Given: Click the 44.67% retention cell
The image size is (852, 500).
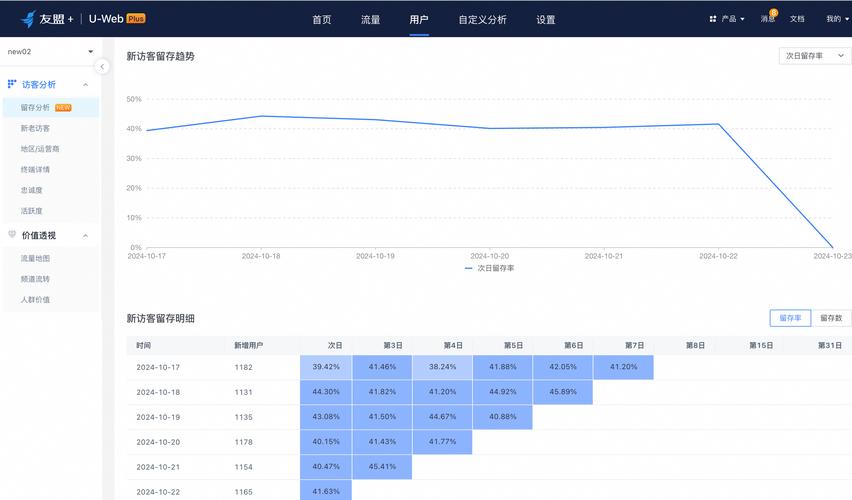Looking at the screenshot, I should pyautogui.click(x=442, y=417).
